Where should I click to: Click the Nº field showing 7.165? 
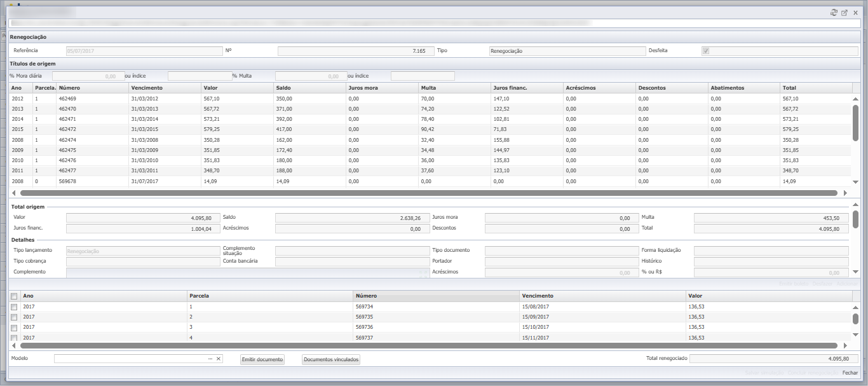(355, 51)
